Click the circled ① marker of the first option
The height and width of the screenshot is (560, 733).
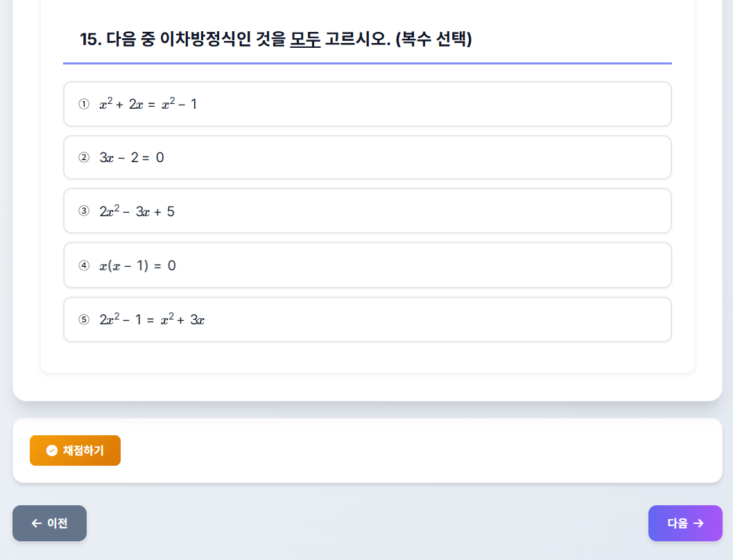point(84,104)
